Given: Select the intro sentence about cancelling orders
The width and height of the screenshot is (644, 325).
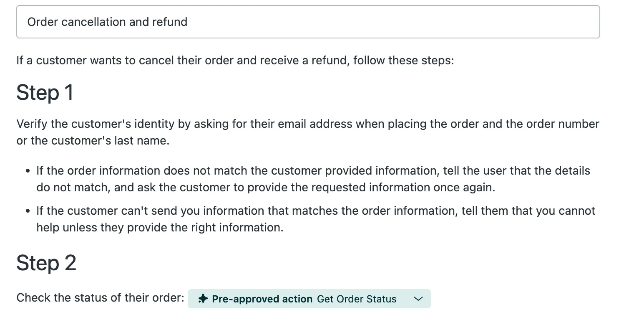Looking at the screenshot, I should tap(235, 60).
